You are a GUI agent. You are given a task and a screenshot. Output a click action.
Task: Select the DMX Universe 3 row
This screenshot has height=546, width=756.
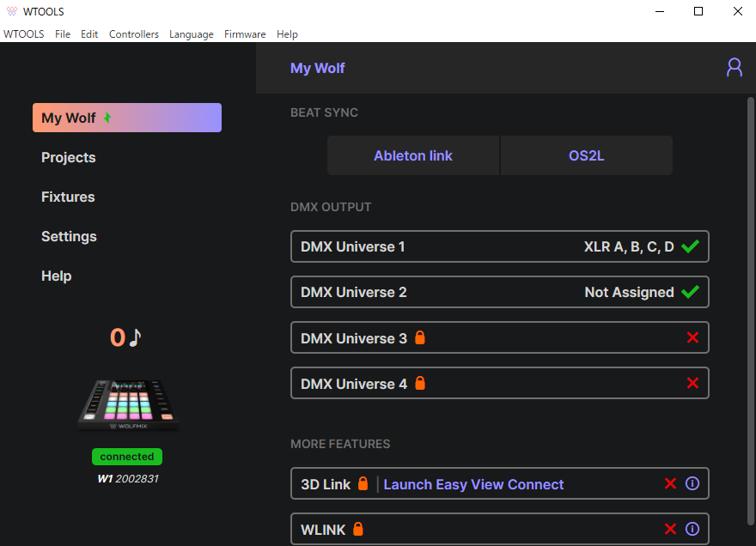coord(499,337)
